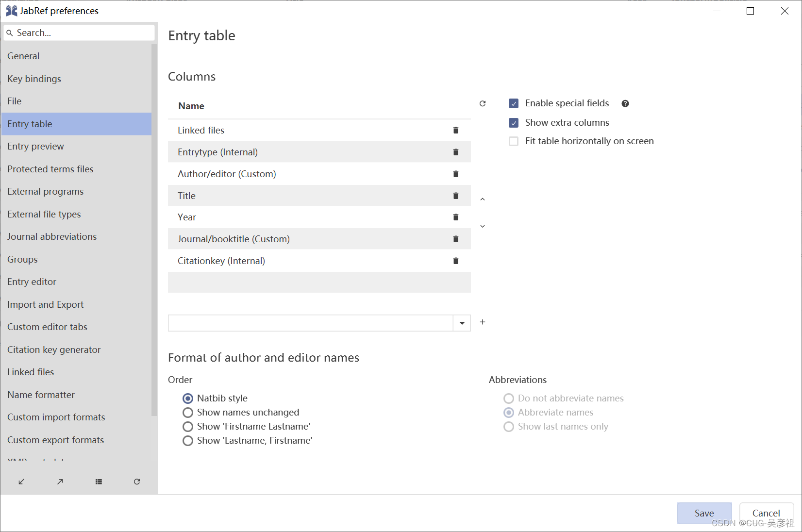
Task: Focus the preferences Search field
Action: (x=79, y=33)
